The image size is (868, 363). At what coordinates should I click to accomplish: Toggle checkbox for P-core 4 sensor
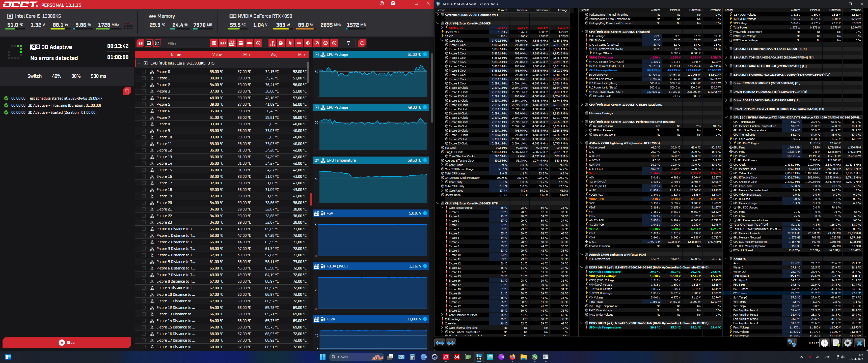coord(144,98)
